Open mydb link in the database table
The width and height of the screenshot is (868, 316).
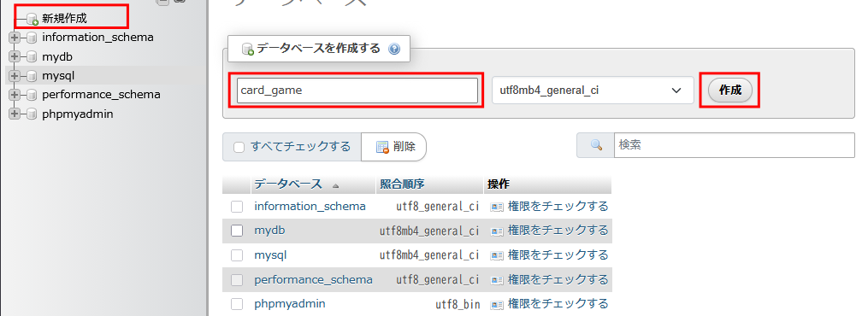pyautogui.click(x=269, y=231)
